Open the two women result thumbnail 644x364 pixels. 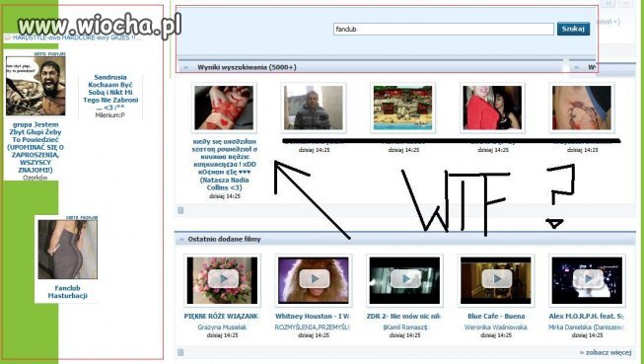pos(492,108)
